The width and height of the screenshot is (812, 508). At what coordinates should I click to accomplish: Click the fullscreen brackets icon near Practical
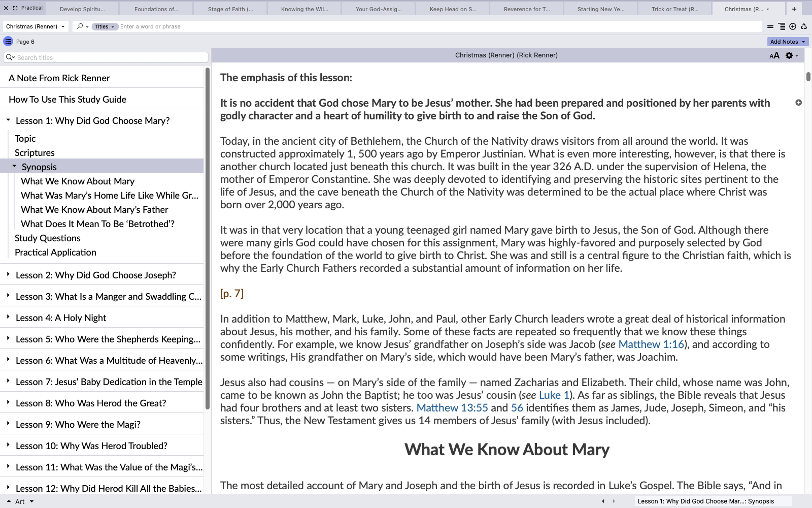click(x=15, y=8)
